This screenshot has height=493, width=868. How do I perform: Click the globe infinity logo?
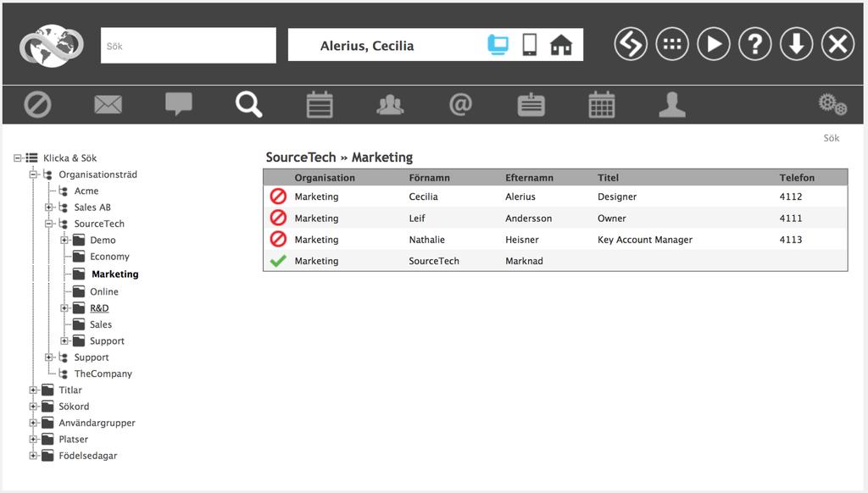52,46
